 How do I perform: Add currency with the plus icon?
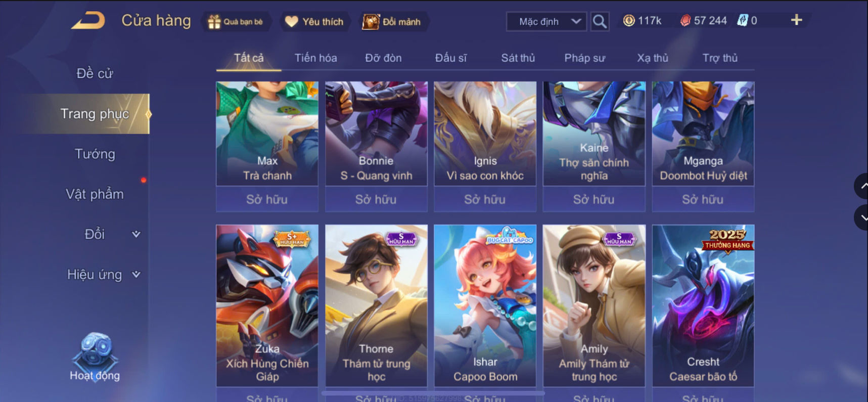coord(796,20)
